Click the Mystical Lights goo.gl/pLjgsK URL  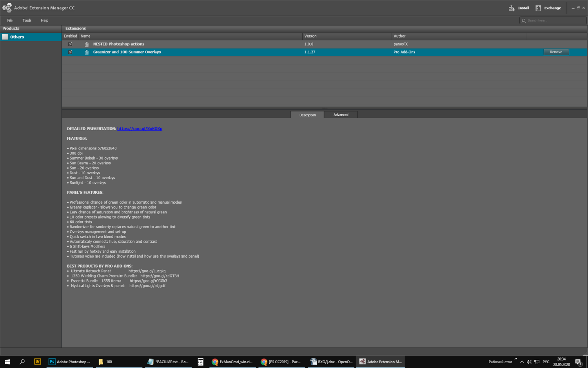(x=147, y=286)
